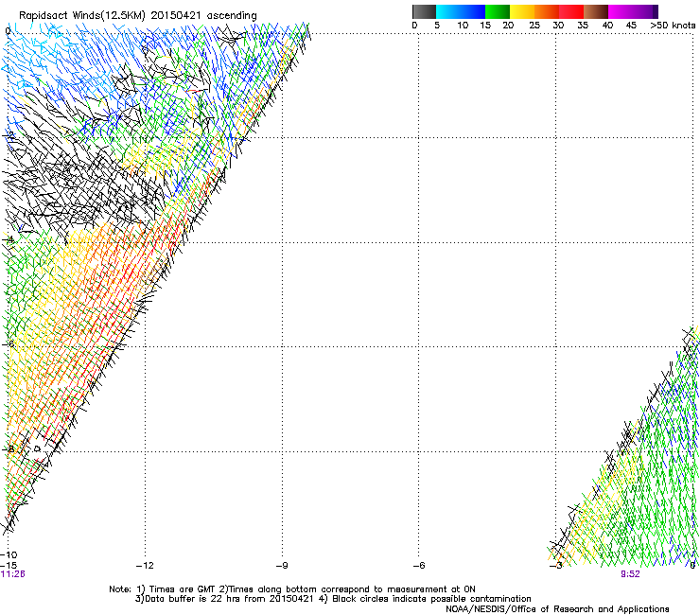
Task: Click the 'Data buffer is 22 hrs' note
Action: click(x=333, y=599)
